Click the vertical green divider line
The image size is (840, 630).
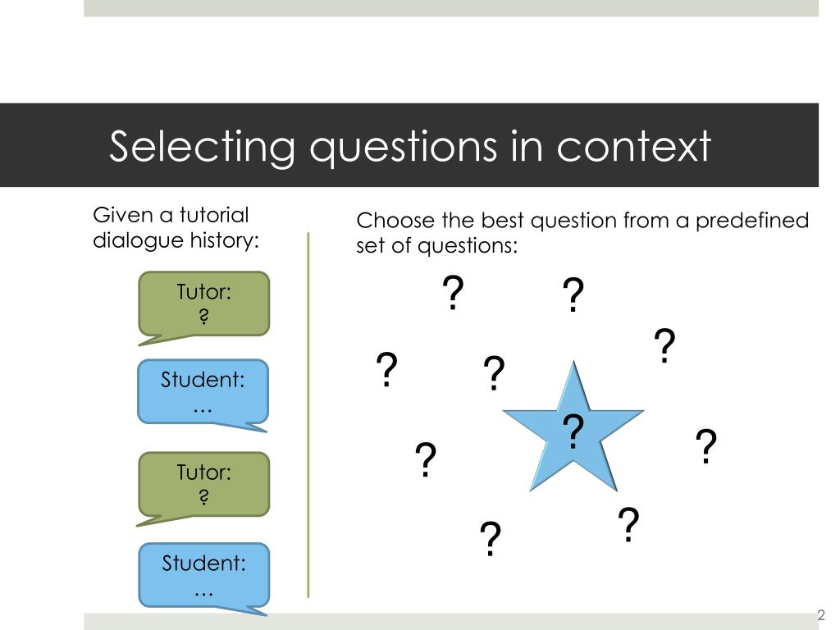[x=308, y=414]
